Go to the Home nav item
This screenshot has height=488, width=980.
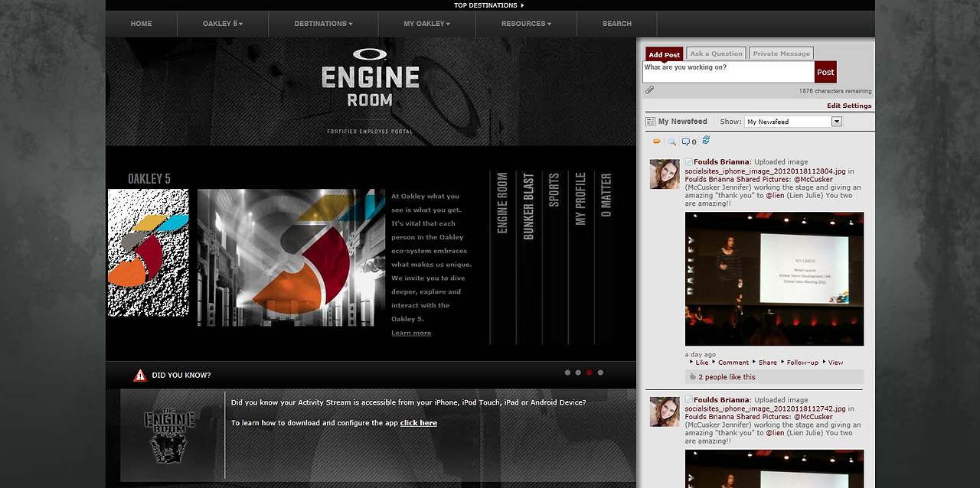point(141,24)
